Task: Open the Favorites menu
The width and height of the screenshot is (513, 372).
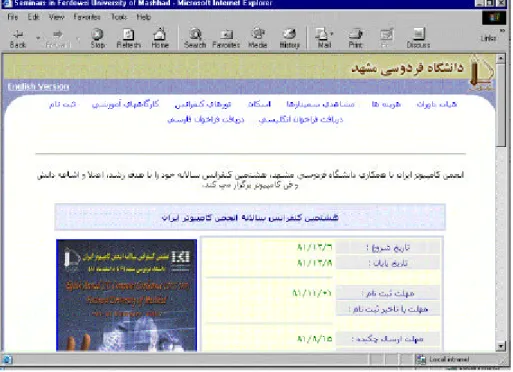Action: pyautogui.click(x=87, y=17)
